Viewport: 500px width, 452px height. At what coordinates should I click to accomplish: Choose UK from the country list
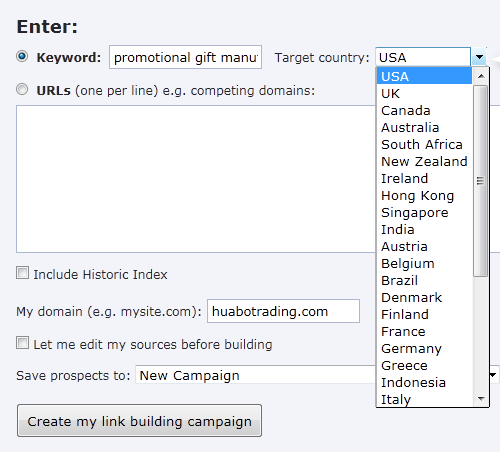[424, 94]
